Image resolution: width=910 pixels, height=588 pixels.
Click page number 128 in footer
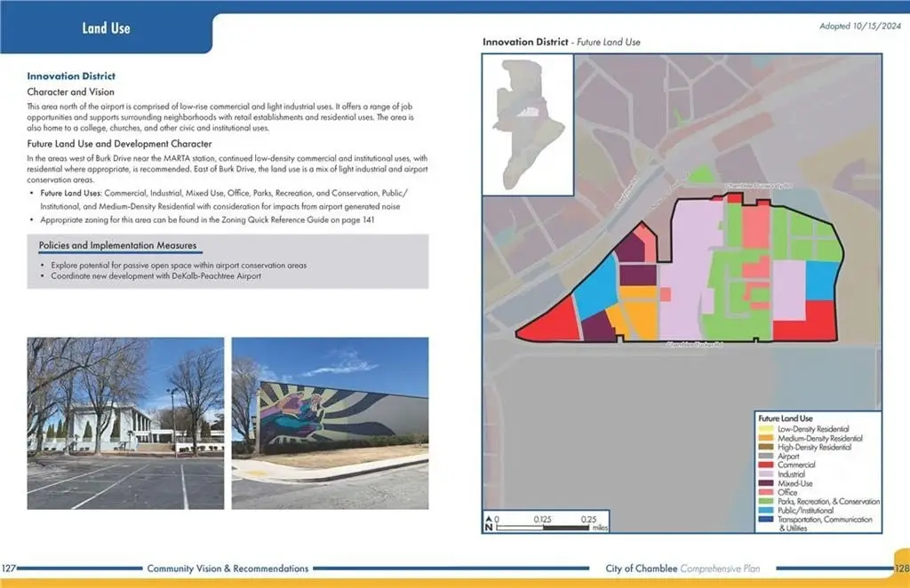[899, 568]
